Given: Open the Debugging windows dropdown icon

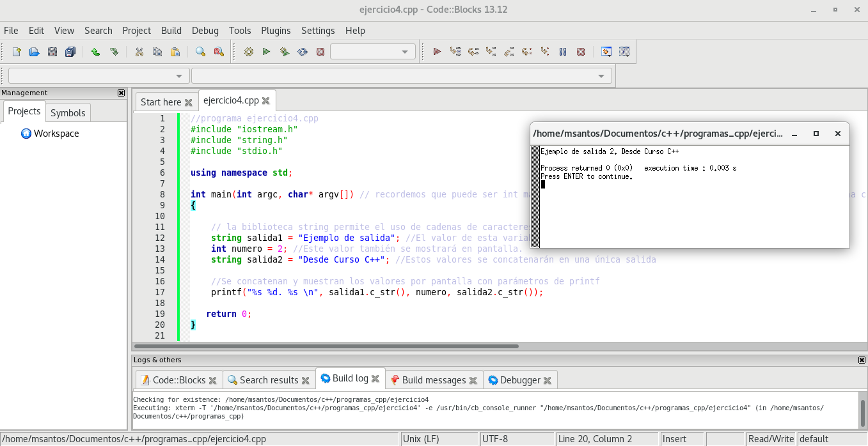Looking at the screenshot, I should point(606,52).
